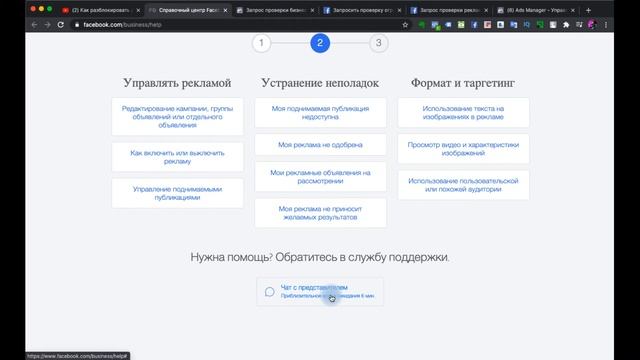Image resolution: width=640 pixels, height=360 pixels.
Task: Click the 'Управлять рекламой' heading
Action: (x=177, y=83)
